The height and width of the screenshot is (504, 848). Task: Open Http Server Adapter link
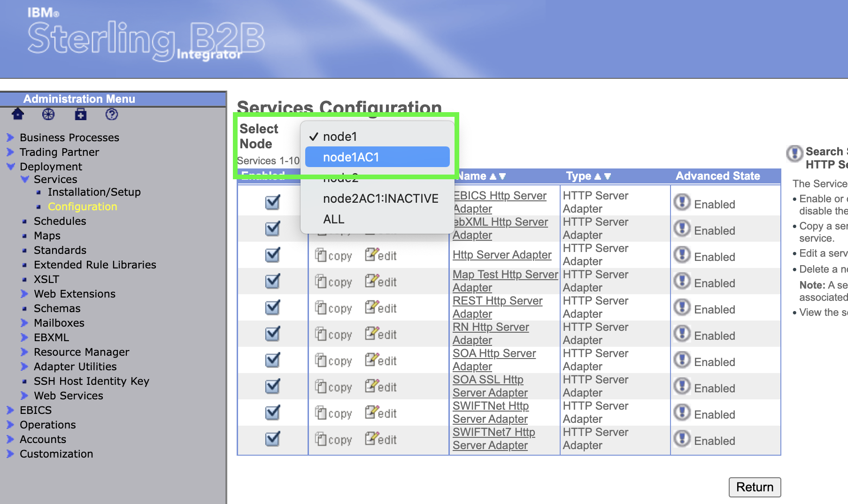pos(502,255)
